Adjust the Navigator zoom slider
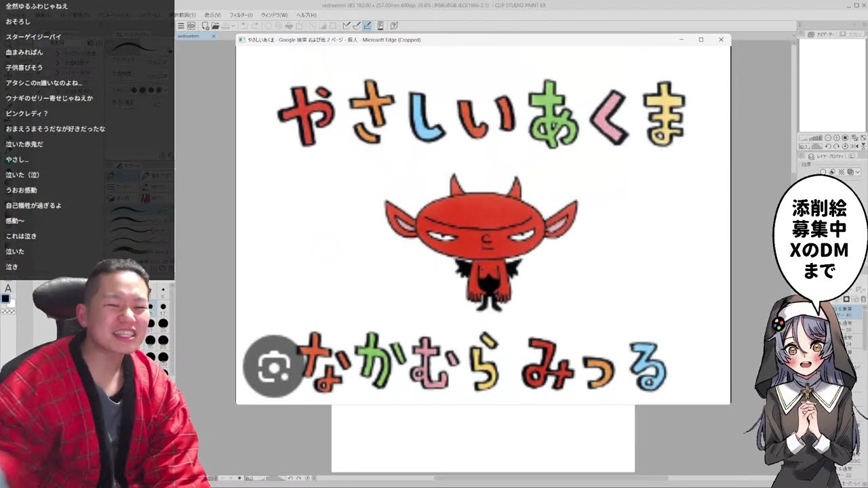The image size is (868, 488). (x=811, y=138)
